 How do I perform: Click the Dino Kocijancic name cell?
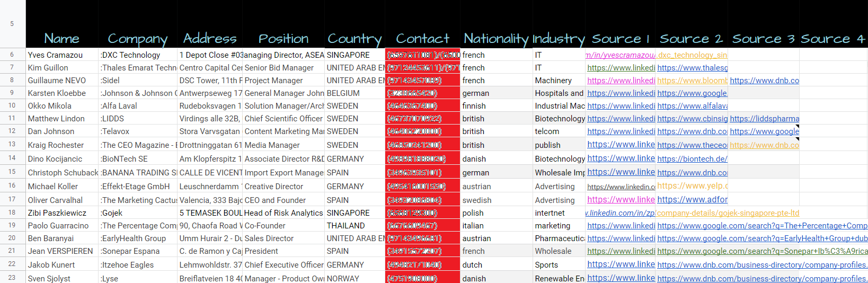pos(62,158)
